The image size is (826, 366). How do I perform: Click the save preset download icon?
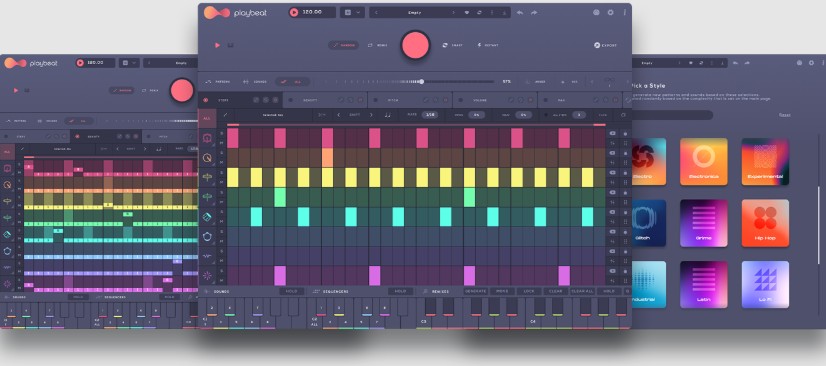[504, 12]
